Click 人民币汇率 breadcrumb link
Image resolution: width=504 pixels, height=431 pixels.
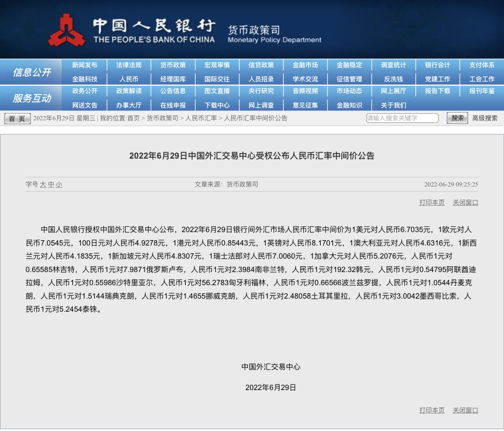tap(201, 118)
